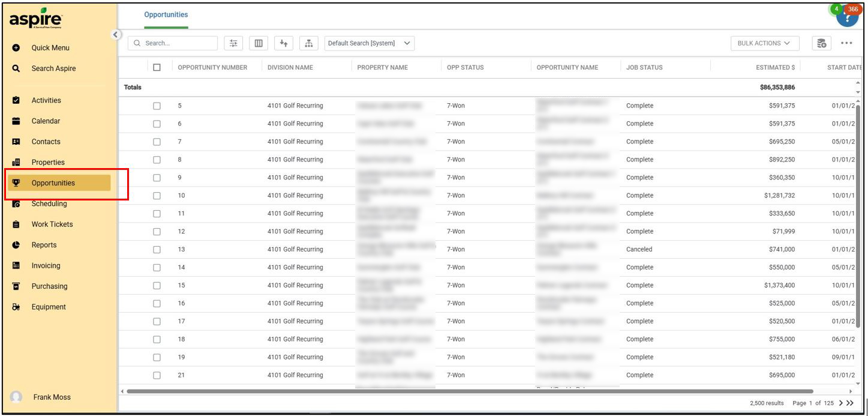Open Properties link in sidebar

point(48,162)
